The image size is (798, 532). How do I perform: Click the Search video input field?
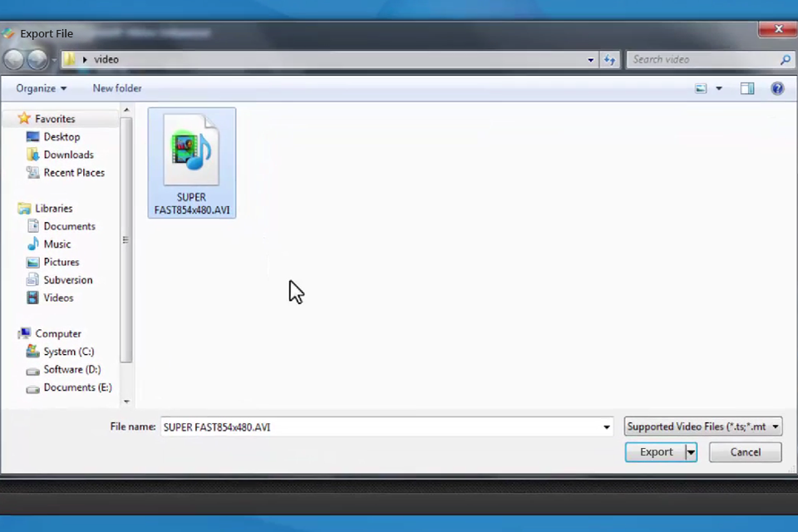pos(702,60)
